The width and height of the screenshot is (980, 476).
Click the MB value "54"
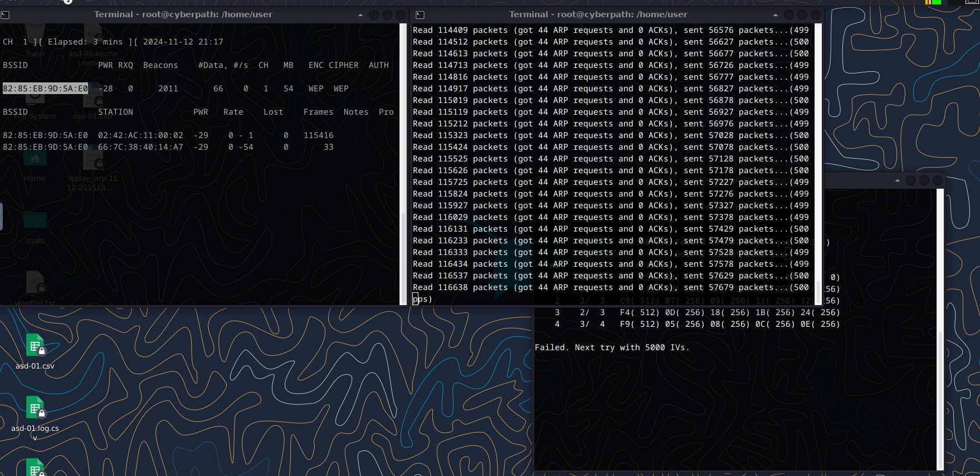click(288, 89)
